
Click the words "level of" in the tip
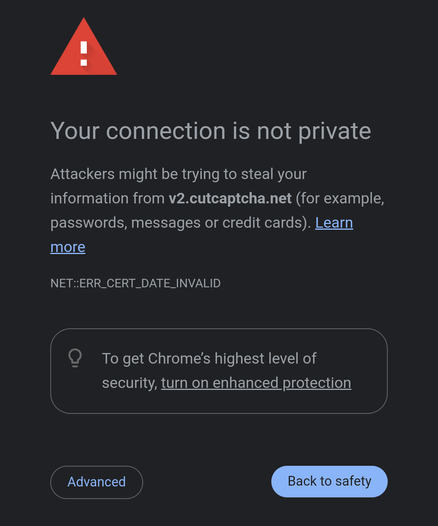(x=292, y=358)
